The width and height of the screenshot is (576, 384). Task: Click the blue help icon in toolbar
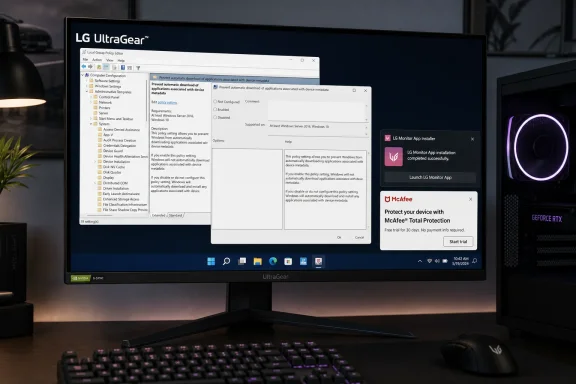click(x=123, y=68)
